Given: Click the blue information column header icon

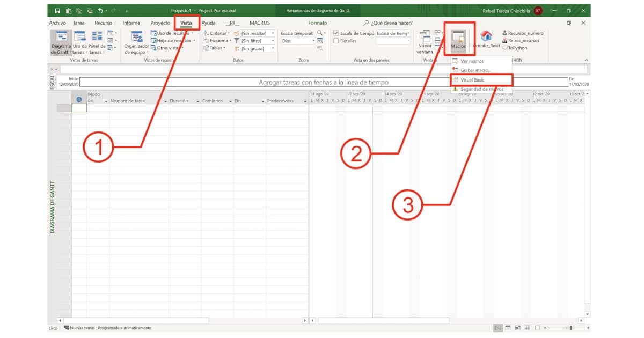Looking at the screenshot, I should 79,99.
